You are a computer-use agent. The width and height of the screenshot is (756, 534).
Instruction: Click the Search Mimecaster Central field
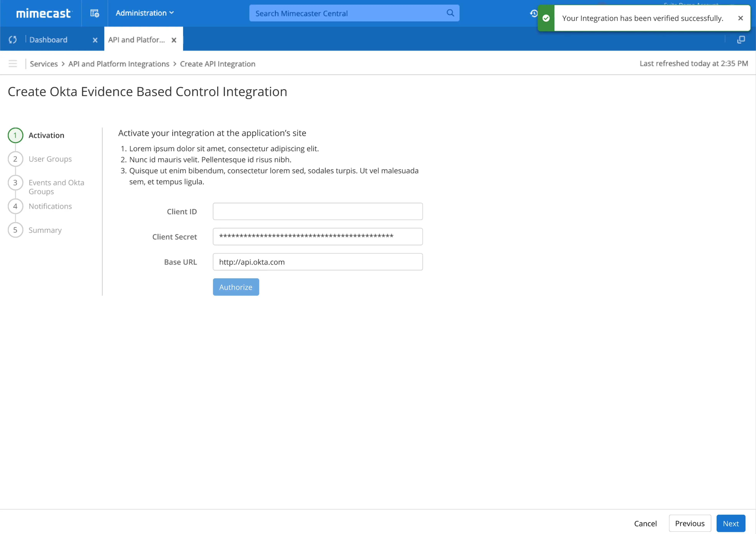tap(354, 13)
